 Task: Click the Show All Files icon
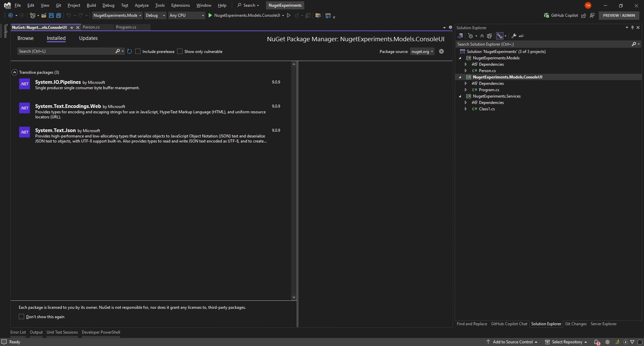[x=489, y=36]
